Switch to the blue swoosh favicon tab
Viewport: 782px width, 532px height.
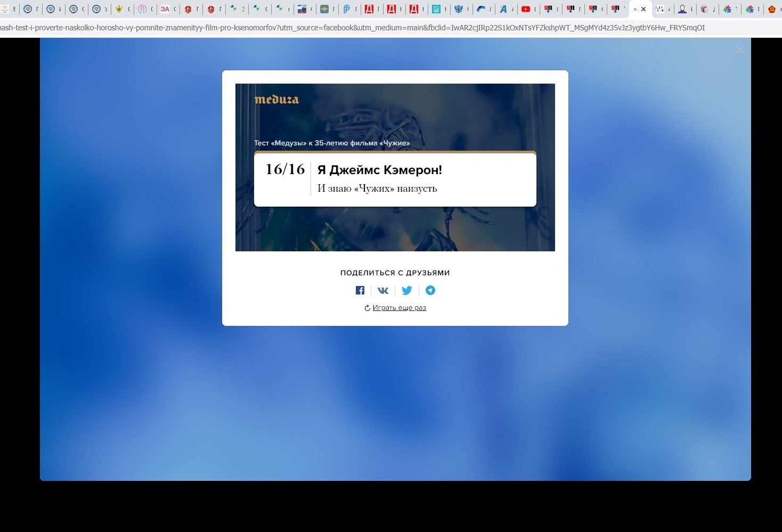click(481, 9)
